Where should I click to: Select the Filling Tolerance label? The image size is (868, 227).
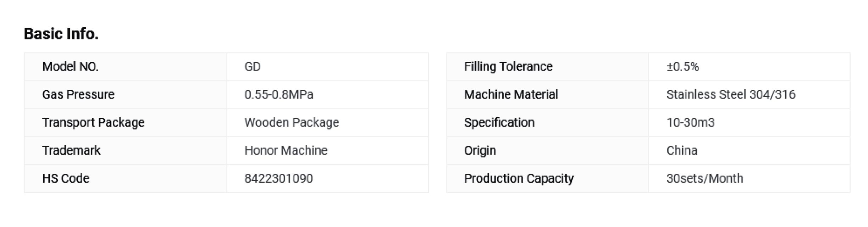click(x=508, y=67)
